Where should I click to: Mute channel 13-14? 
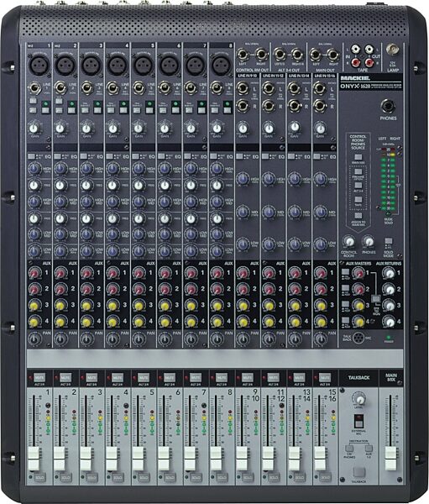click(300, 378)
